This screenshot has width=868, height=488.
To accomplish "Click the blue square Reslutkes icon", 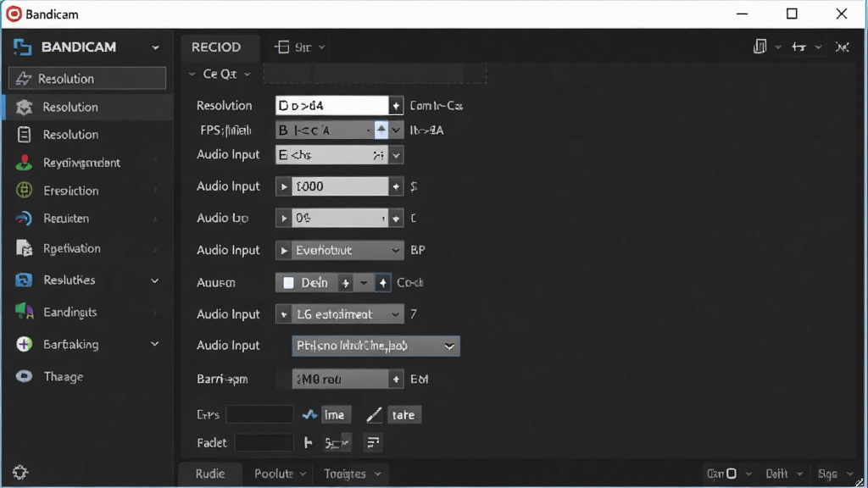I will [24, 280].
